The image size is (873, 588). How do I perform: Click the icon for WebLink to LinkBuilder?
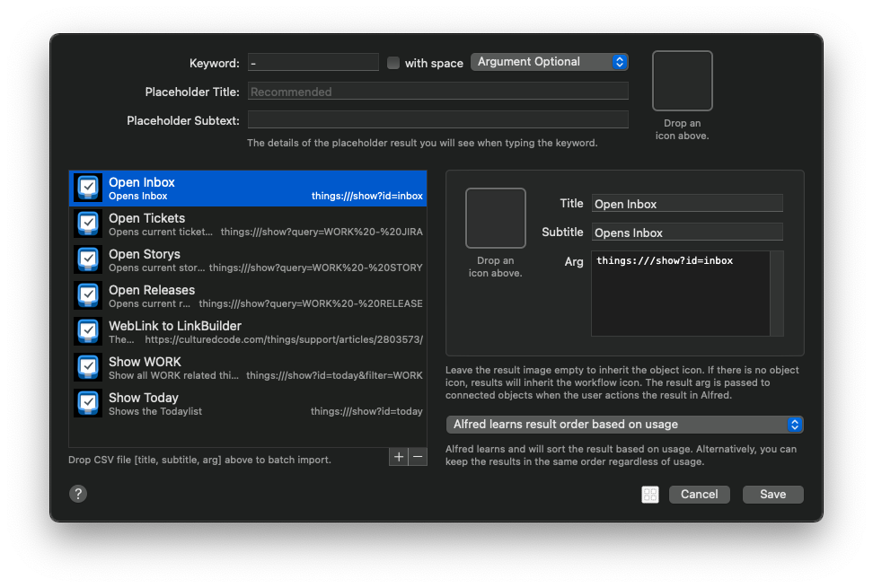88,331
